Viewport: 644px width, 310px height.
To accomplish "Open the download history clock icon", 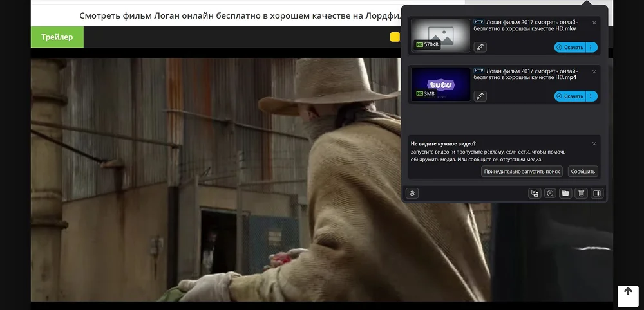I will click(550, 193).
